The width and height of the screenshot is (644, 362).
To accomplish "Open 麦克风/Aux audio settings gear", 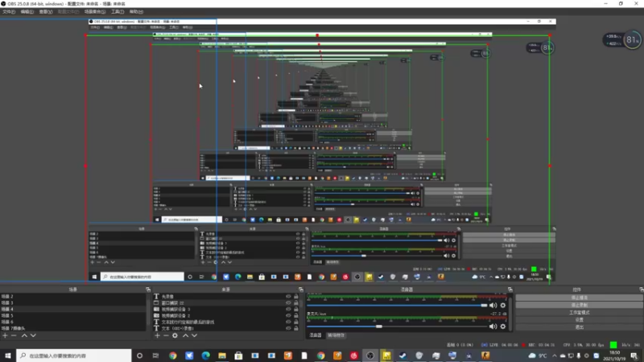I will coord(503,327).
